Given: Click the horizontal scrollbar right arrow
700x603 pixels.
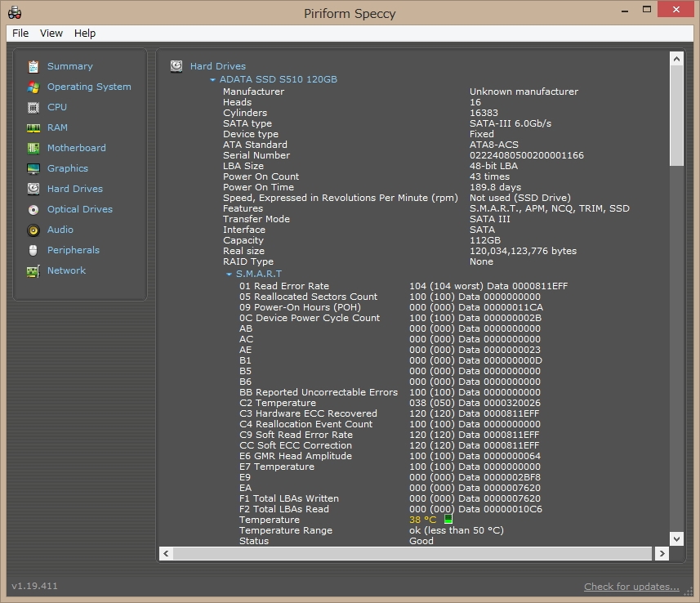Looking at the screenshot, I should pos(661,554).
